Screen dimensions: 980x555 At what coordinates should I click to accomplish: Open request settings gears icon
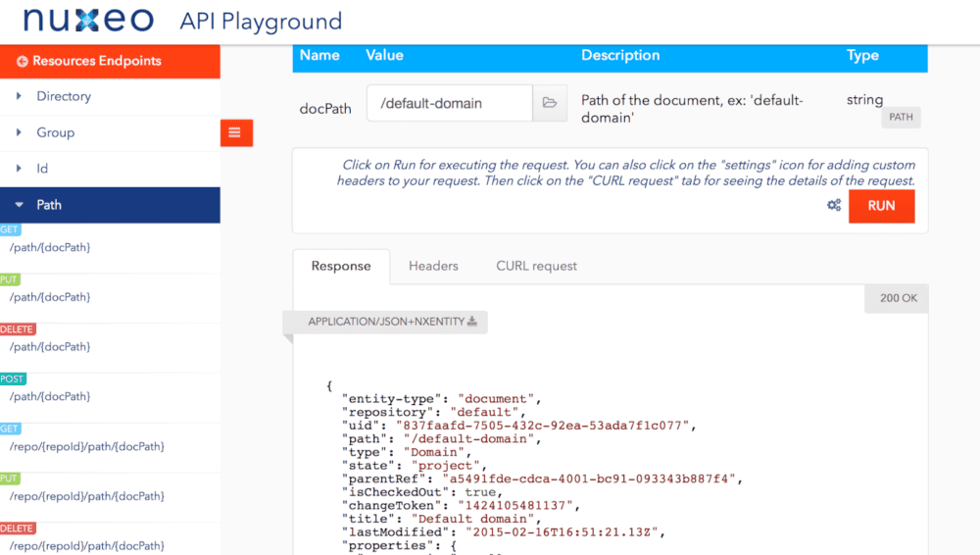point(834,205)
